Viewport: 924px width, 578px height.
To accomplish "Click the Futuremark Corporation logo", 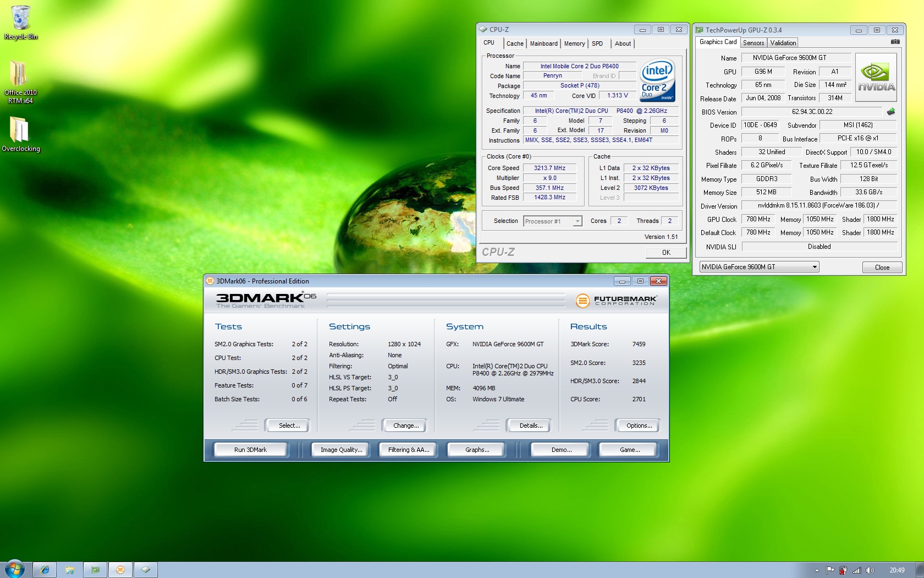I will 616,300.
